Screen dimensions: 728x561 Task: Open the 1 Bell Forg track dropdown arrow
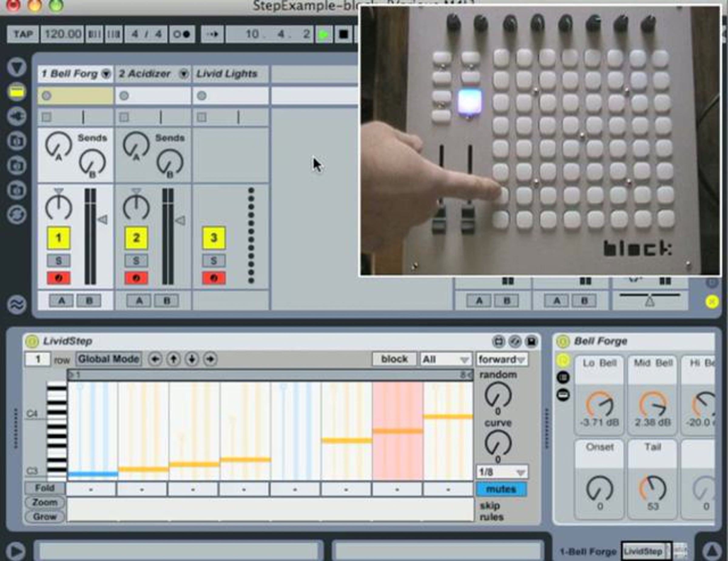point(106,74)
